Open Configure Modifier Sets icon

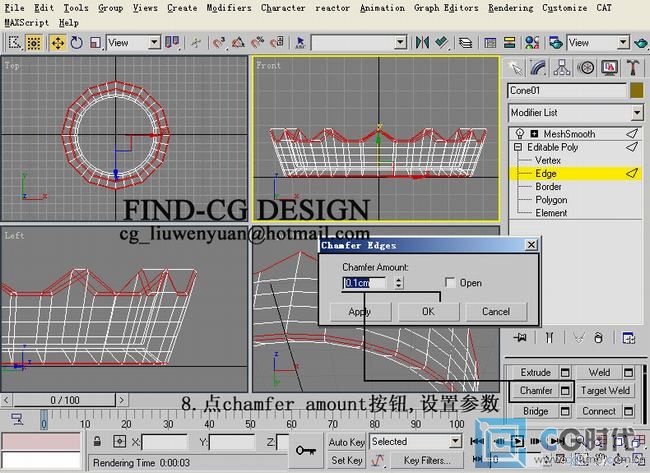coord(628,338)
